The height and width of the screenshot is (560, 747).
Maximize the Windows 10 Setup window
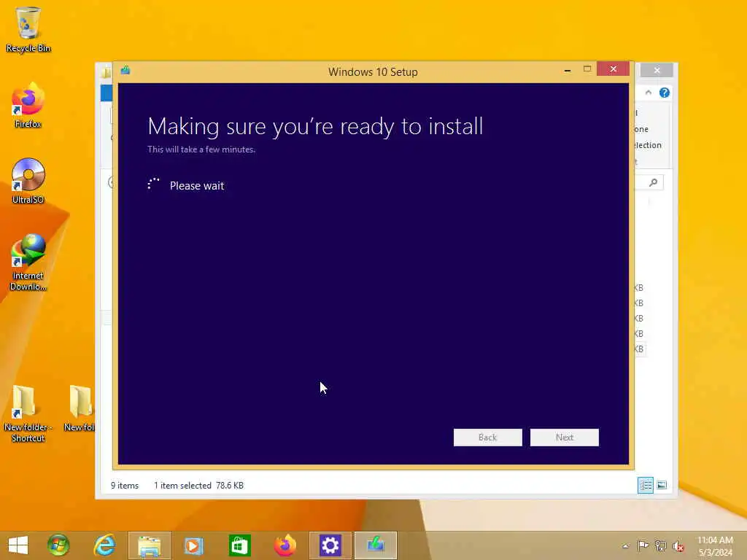tap(587, 69)
